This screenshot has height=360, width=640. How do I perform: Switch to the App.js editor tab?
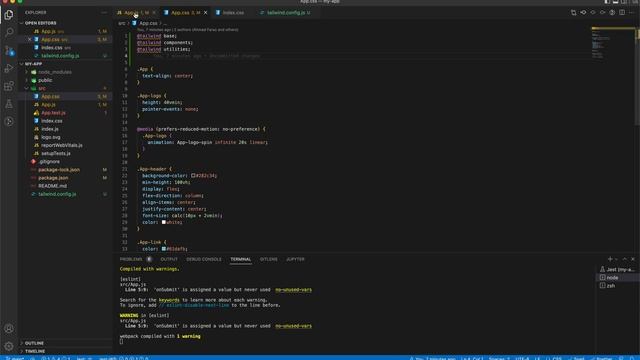coord(136,13)
